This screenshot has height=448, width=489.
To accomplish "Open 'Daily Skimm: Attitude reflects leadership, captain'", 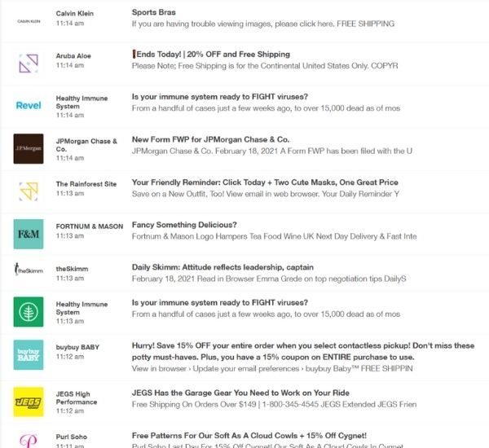I will tap(222, 267).
